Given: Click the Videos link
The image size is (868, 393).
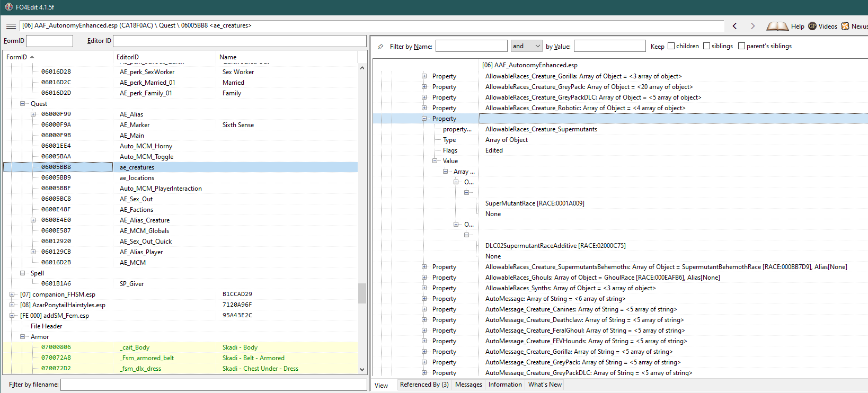Looking at the screenshot, I should pyautogui.click(x=828, y=26).
